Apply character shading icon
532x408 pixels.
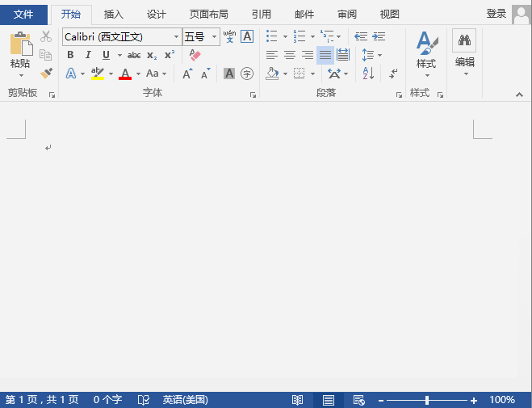point(229,74)
